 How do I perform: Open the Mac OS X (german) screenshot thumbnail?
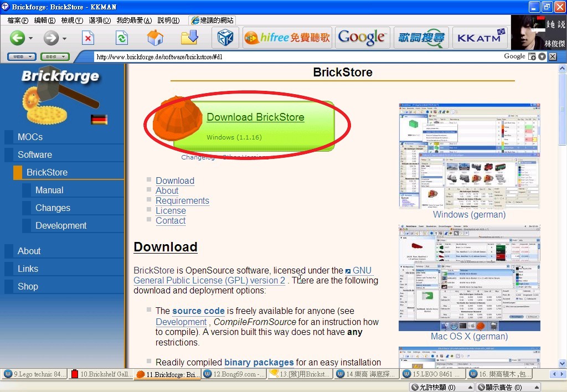(x=470, y=277)
